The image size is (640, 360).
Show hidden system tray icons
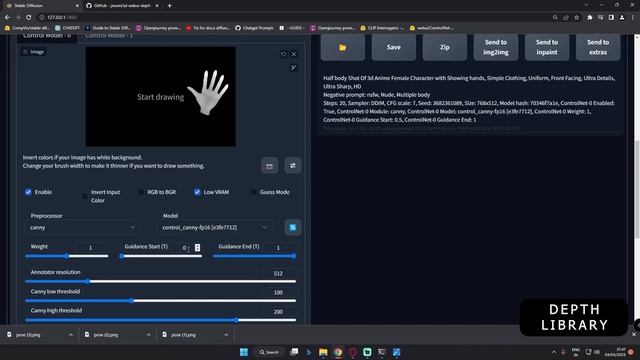(x=554, y=352)
